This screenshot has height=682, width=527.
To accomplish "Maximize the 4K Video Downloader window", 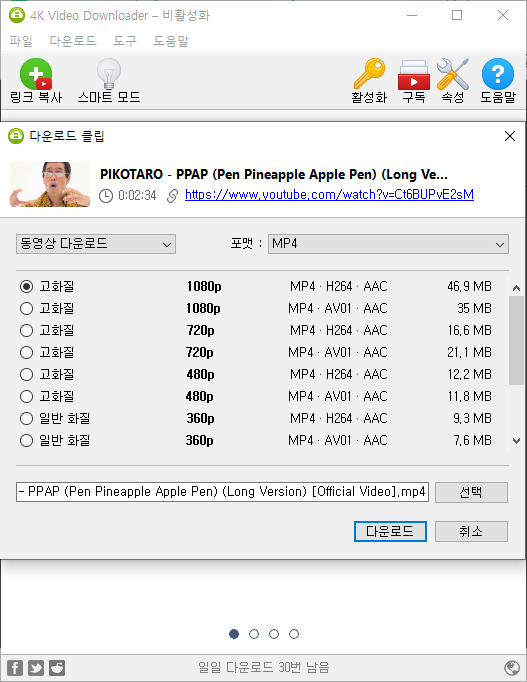I will [457, 15].
